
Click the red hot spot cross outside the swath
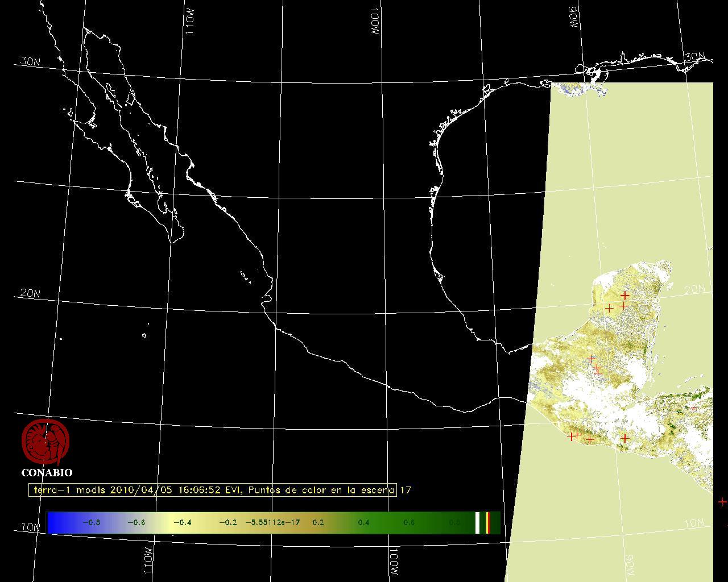point(722,501)
